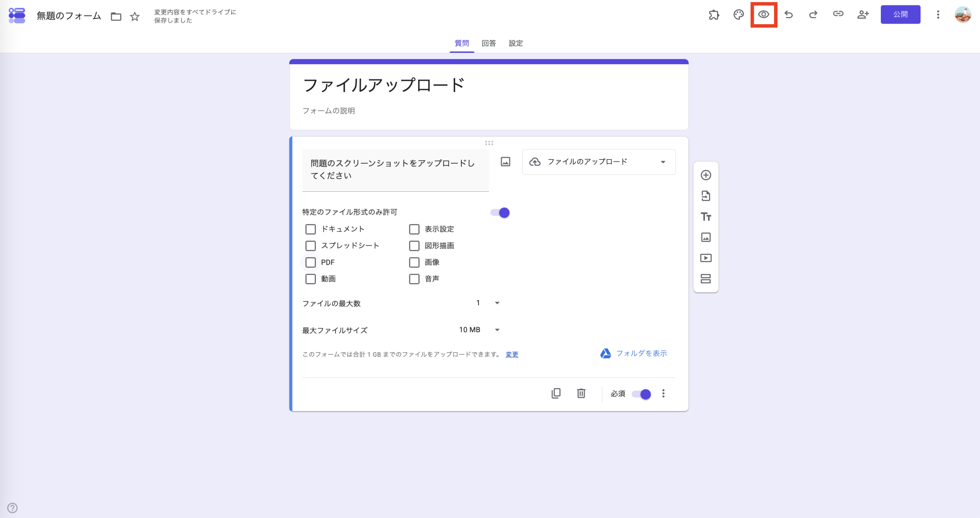The height and width of the screenshot is (518, 980).
Task: Star the form with the star icon
Action: [x=135, y=16]
